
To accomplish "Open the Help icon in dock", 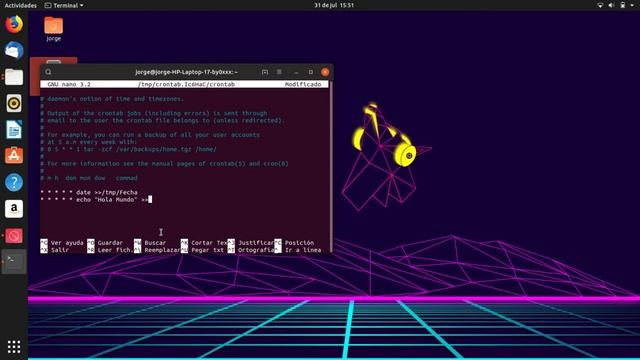I will [x=14, y=182].
